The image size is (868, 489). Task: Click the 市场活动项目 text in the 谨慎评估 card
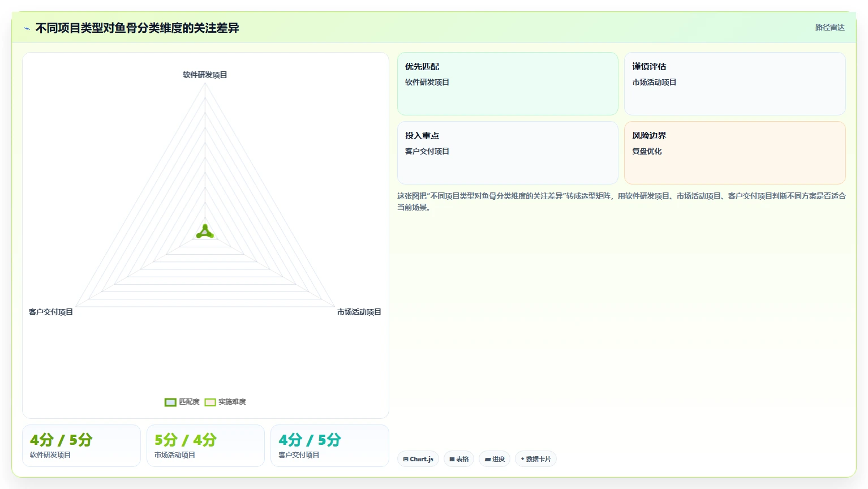click(654, 82)
